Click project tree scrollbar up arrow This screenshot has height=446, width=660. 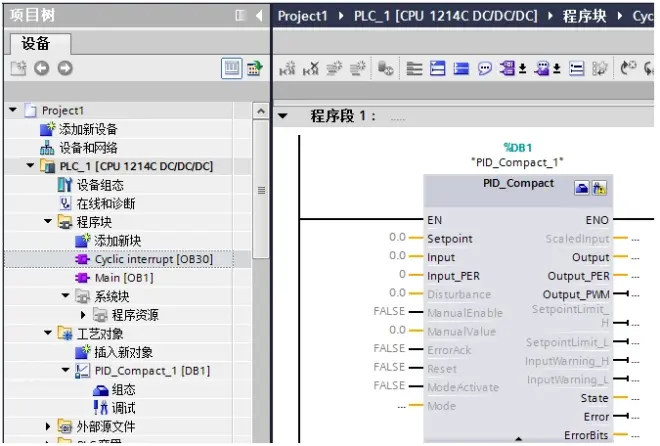coord(261,111)
